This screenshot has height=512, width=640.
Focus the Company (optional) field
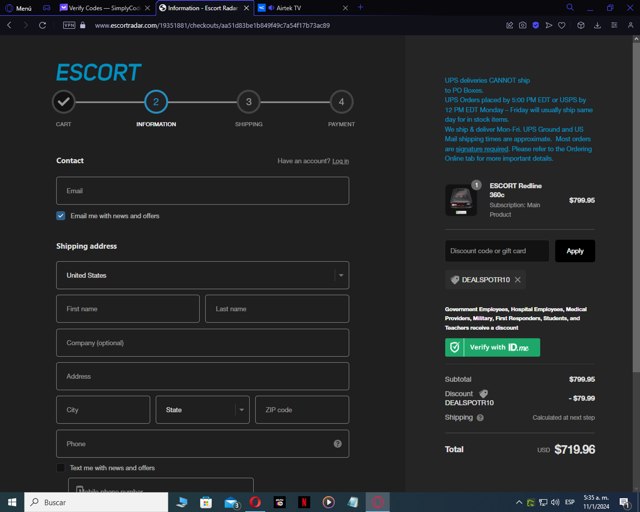202,343
